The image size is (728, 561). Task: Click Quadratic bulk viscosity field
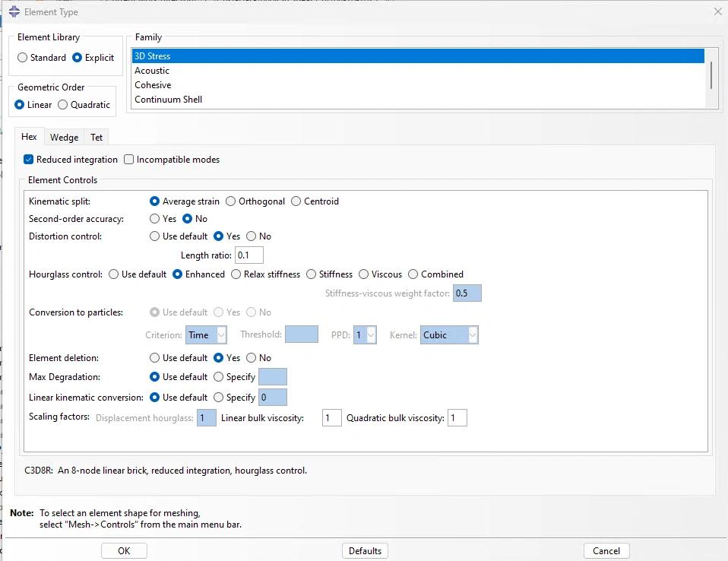click(x=457, y=418)
